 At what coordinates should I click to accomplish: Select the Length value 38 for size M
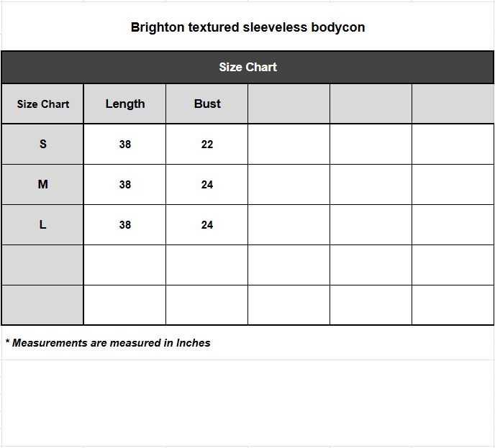tap(125, 184)
